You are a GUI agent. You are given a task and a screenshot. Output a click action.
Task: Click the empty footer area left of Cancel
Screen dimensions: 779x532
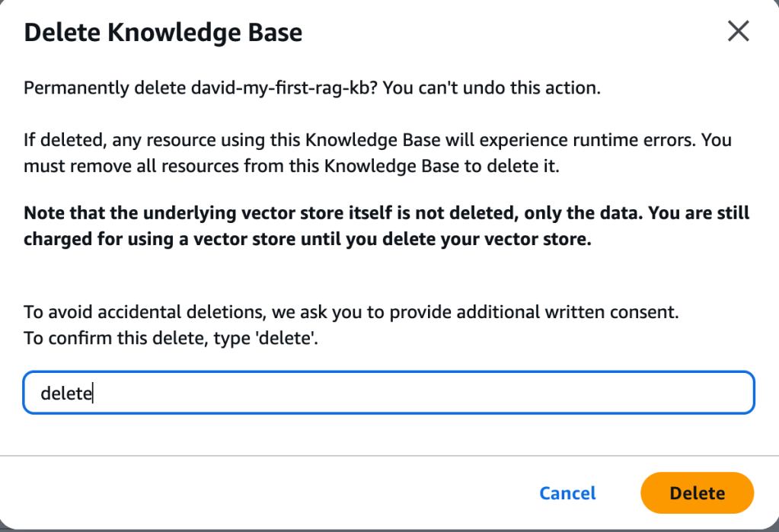(x=267, y=493)
